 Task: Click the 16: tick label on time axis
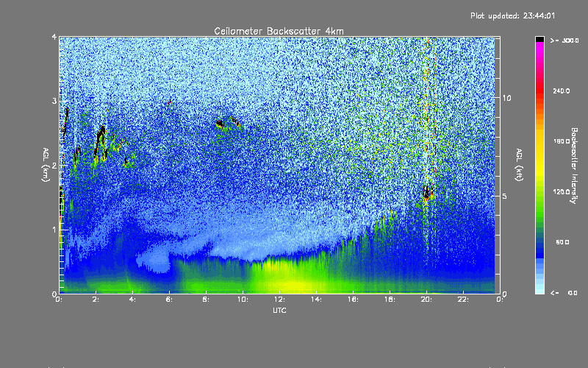click(x=353, y=300)
